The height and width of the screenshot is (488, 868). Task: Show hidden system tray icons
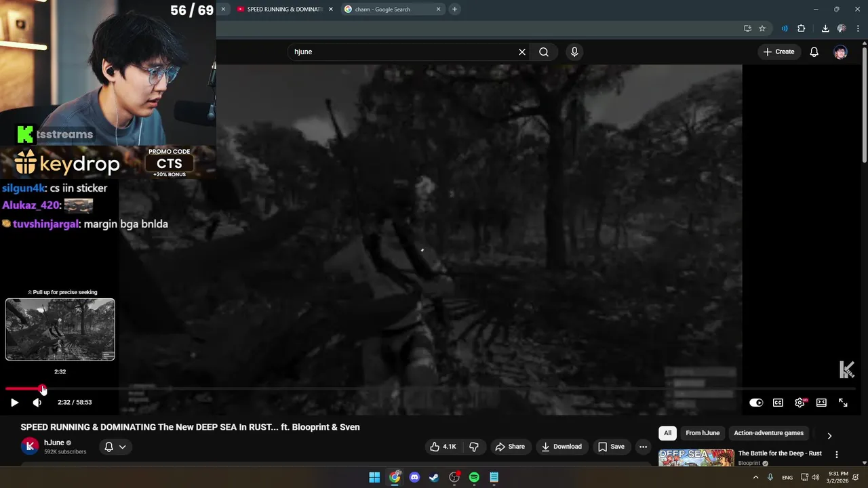click(x=755, y=477)
